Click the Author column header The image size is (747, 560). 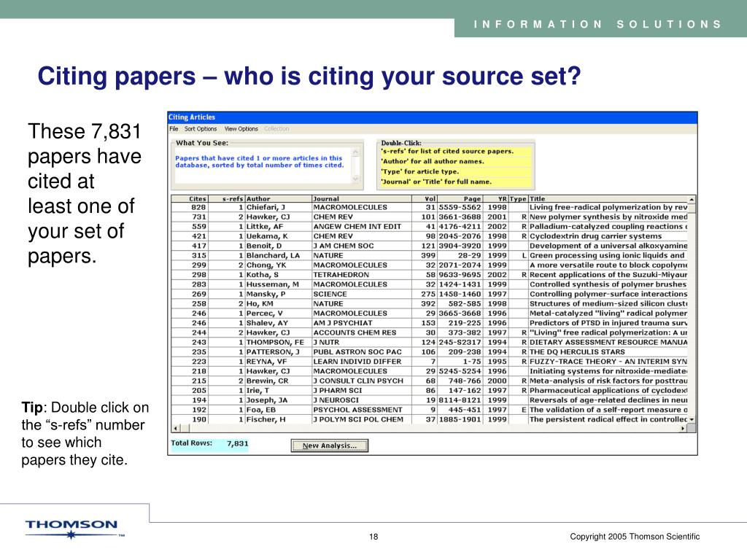click(x=278, y=198)
